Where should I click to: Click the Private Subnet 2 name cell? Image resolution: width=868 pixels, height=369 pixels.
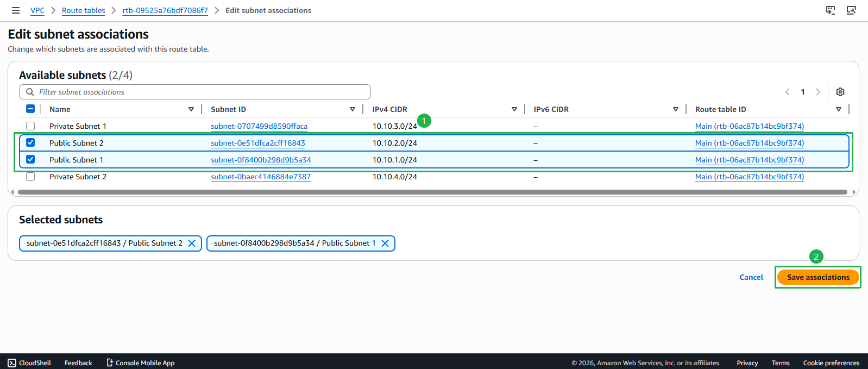(78, 177)
